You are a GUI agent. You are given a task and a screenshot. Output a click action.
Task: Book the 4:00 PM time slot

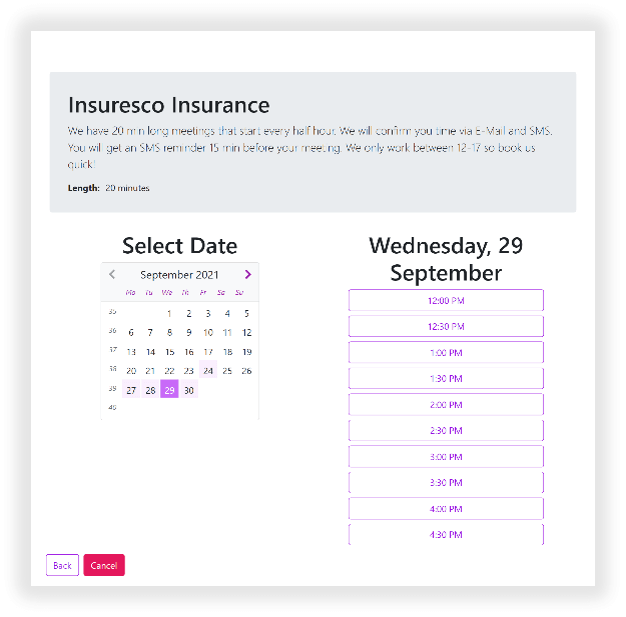[x=445, y=508]
